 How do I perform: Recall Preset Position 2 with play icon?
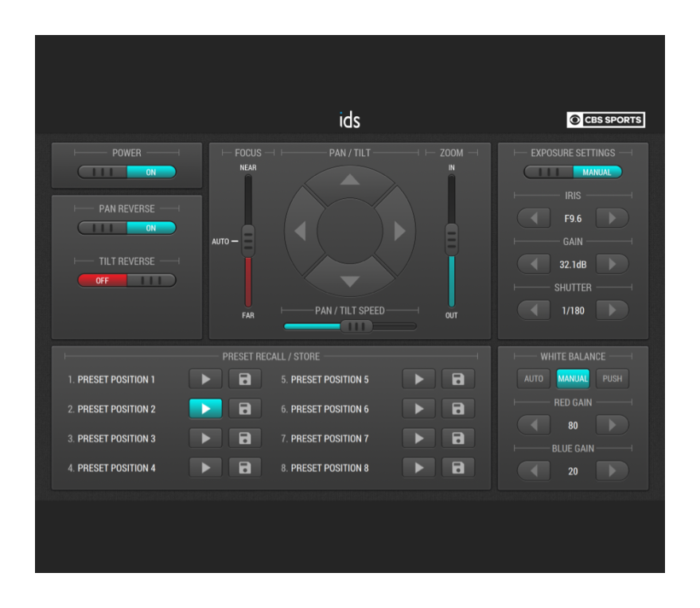point(204,408)
